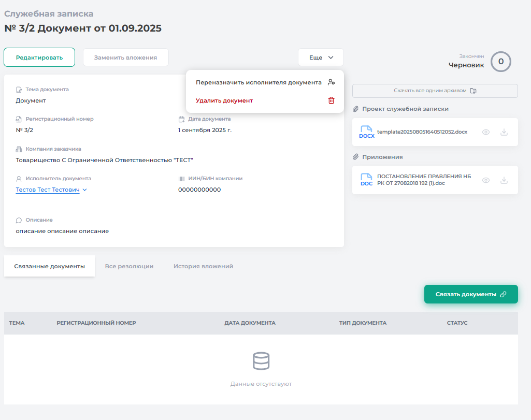
Task: Click the Связать документы button
Action: [x=471, y=294]
